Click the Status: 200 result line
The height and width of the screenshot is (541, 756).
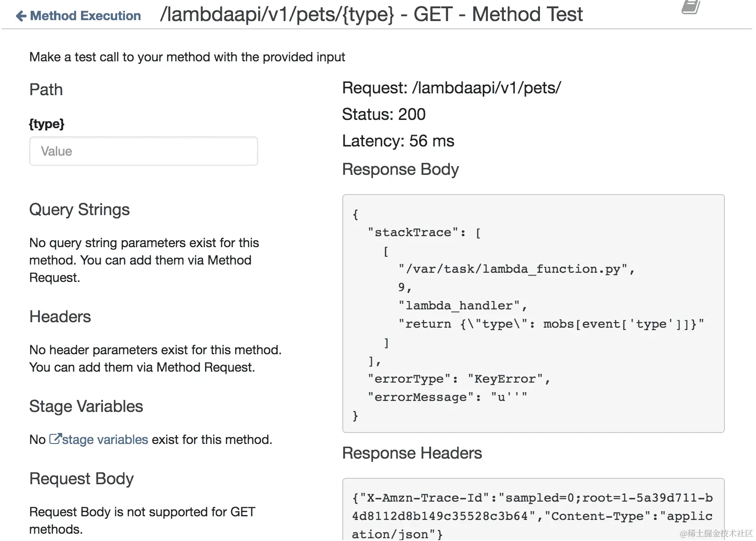pos(383,114)
